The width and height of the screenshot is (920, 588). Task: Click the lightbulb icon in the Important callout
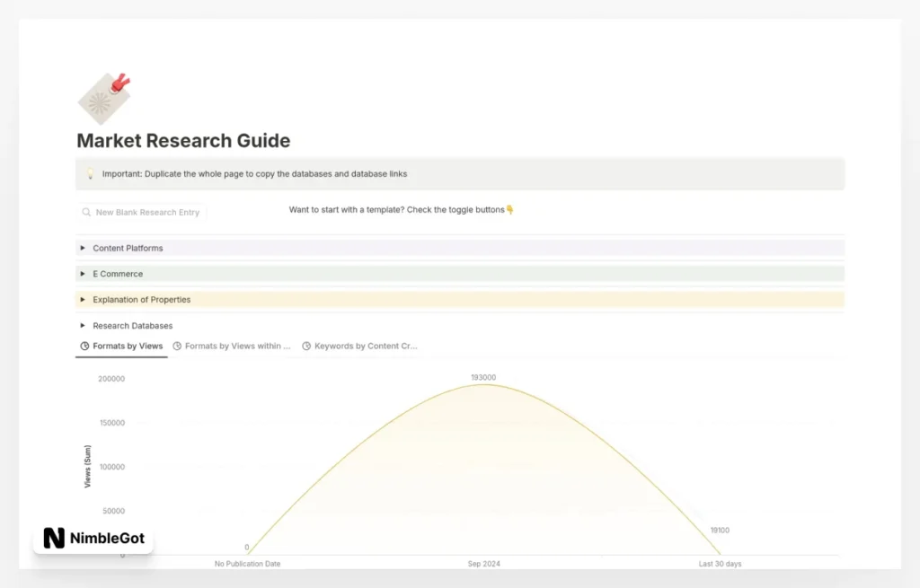[90, 173]
